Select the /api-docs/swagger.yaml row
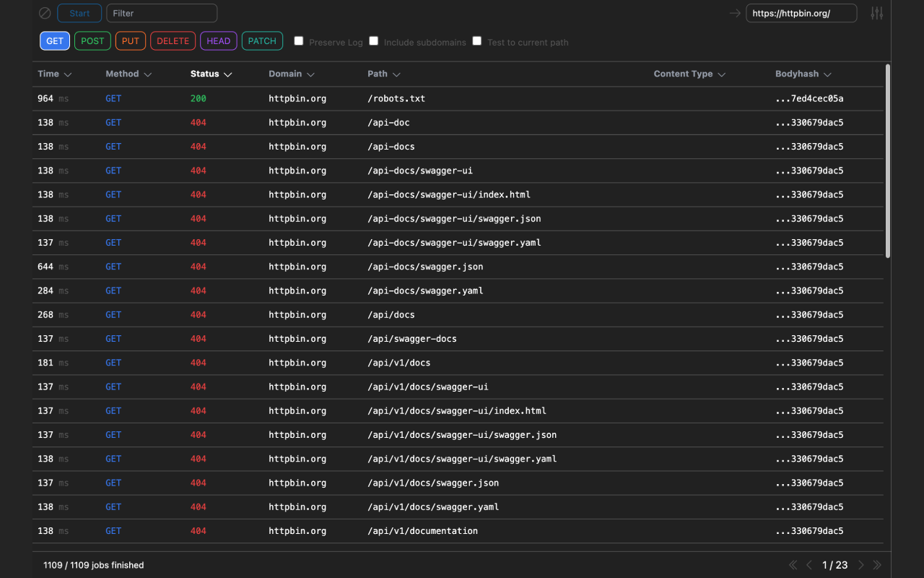This screenshot has height=578, width=924. click(x=458, y=290)
